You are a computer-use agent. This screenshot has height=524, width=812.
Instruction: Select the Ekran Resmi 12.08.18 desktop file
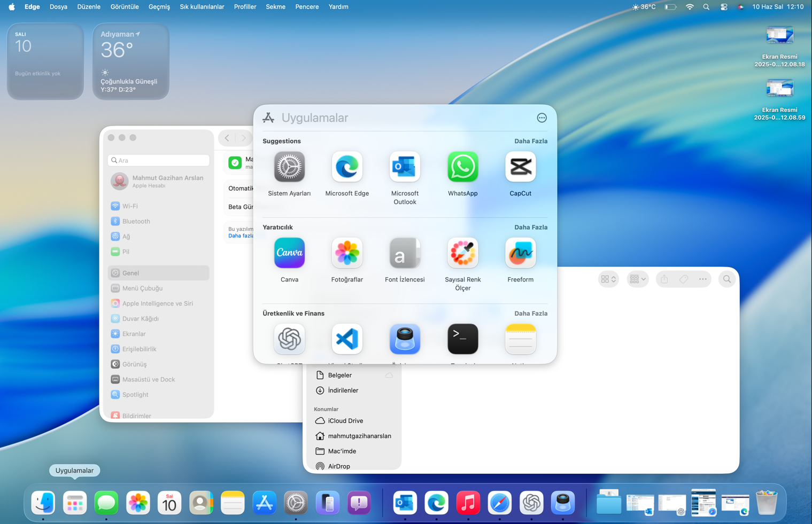point(779,46)
